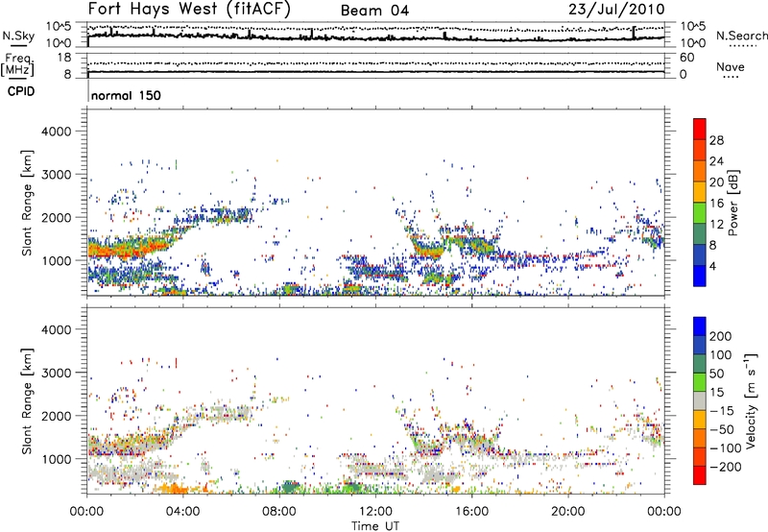Image resolution: width=768 pixels, height=532 pixels.
Task: Click the 'Freq. [MHz]' axis label
Action: pyautogui.click(x=17, y=65)
